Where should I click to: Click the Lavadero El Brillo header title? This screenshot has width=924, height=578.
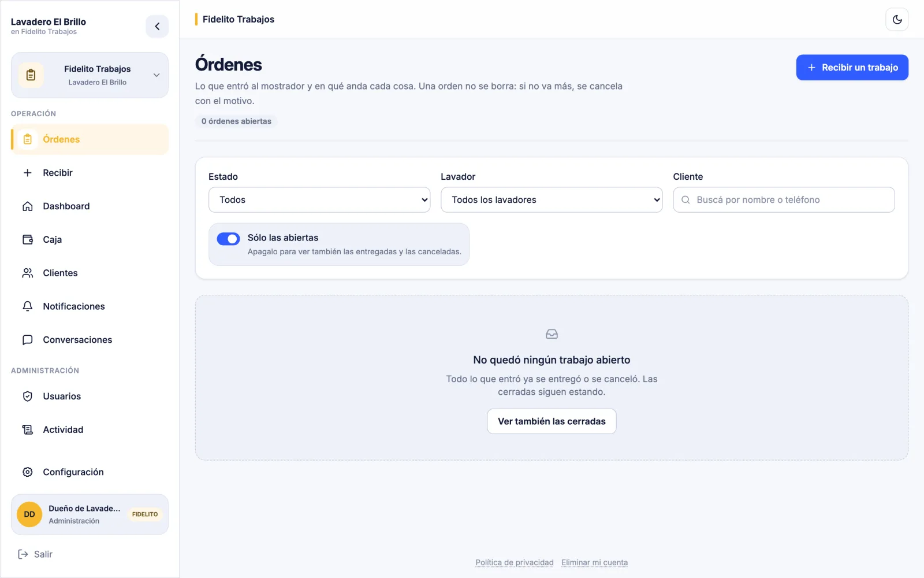[x=49, y=22]
